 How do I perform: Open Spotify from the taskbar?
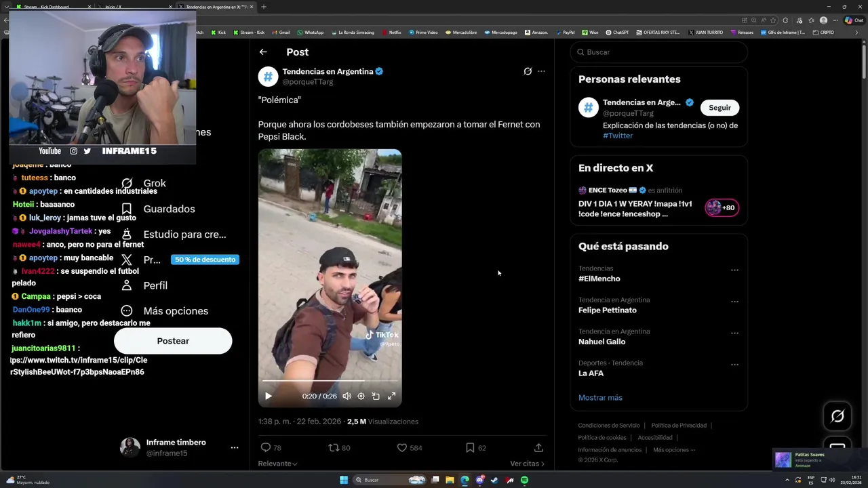tap(524, 480)
